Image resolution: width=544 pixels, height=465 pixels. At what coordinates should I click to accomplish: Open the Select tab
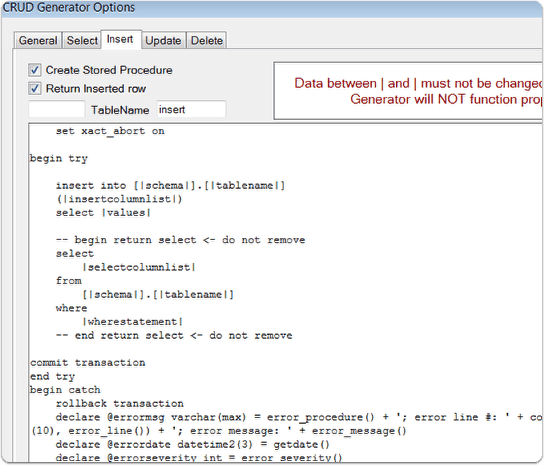click(x=82, y=41)
